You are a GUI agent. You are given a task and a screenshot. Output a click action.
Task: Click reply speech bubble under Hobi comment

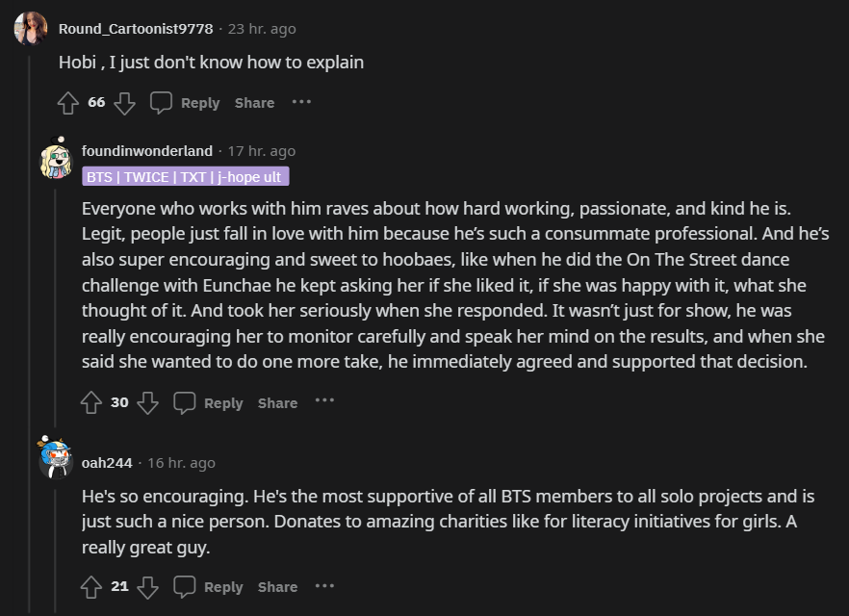[x=162, y=103]
